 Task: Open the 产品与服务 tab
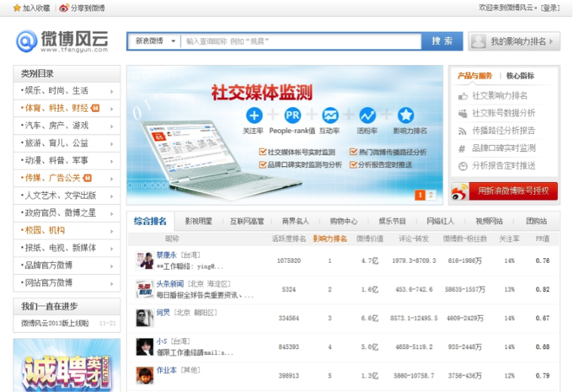[474, 76]
